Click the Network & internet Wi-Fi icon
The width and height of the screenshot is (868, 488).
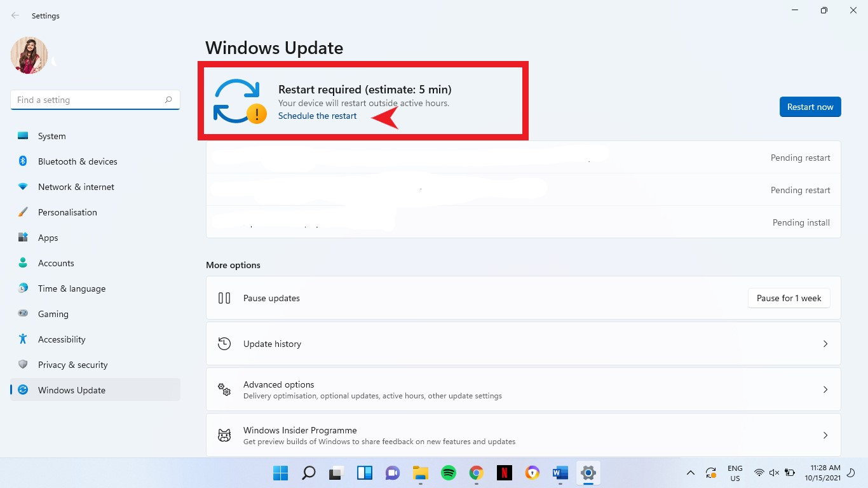pyautogui.click(x=23, y=187)
